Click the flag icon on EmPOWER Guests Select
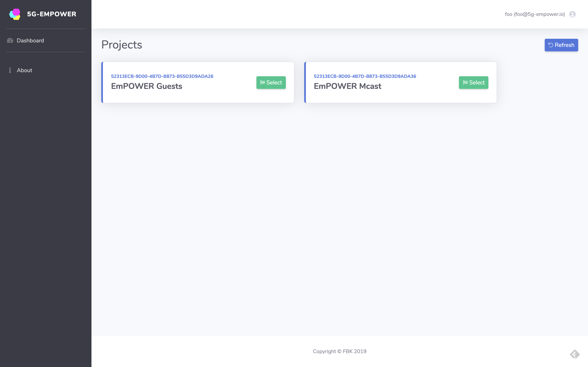Screen dimensions: 588x367 [x=262, y=83]
